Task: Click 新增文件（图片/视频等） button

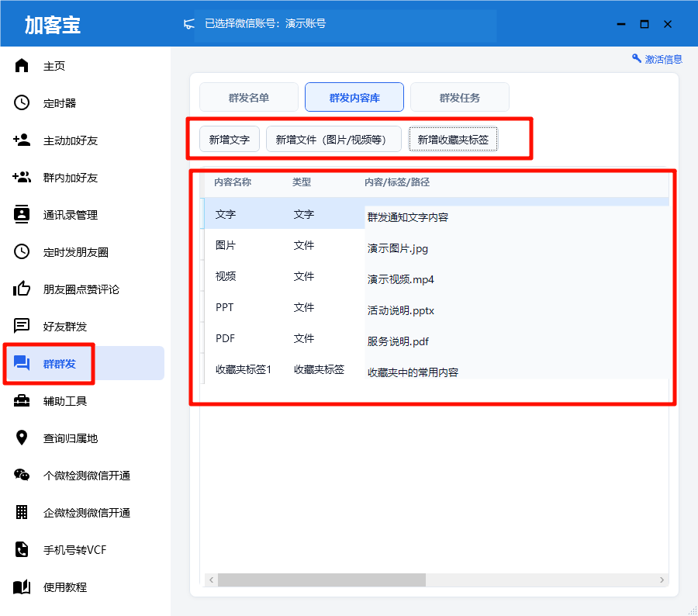Action: (x=333, y=140)
